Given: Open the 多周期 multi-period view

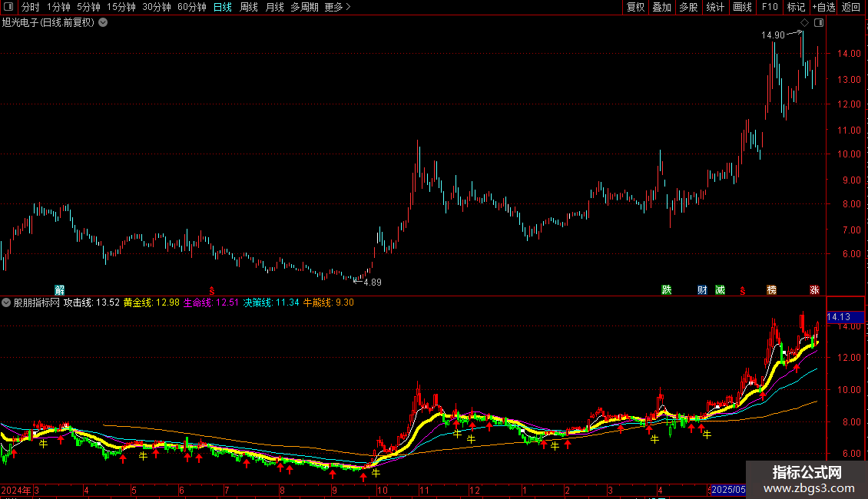Looking at the screenshot, I should tap(304, 7).
